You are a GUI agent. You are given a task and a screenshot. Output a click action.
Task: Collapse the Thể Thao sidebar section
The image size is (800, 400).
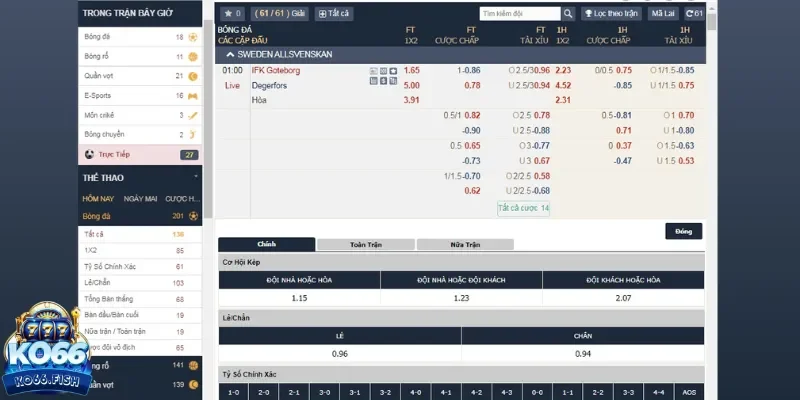[x=194, y=178]
